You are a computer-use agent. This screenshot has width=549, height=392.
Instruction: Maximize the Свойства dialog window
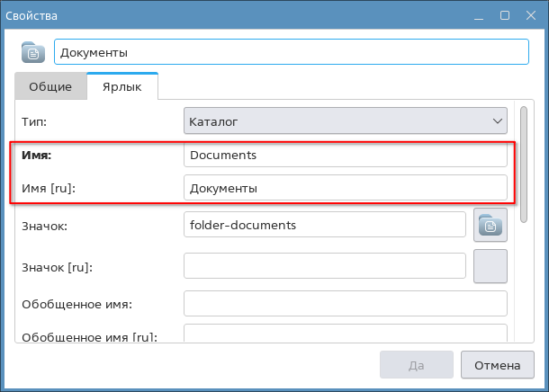pyautogui.click(x=505, y=15)
